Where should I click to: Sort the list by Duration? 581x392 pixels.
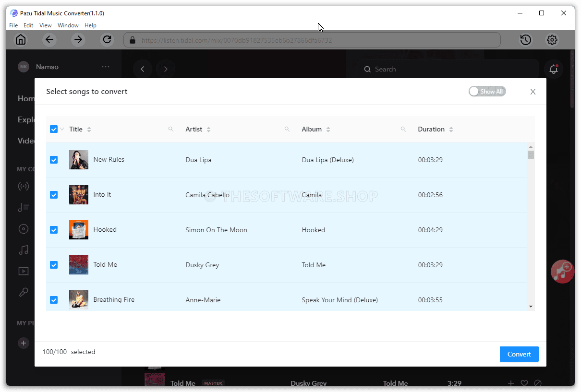(451, 130)
